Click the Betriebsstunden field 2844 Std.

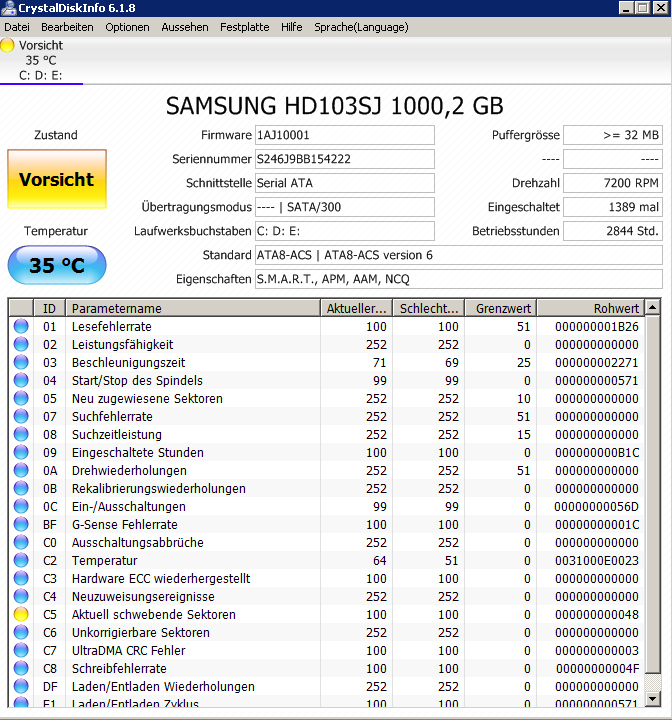[x=613, y=231]
